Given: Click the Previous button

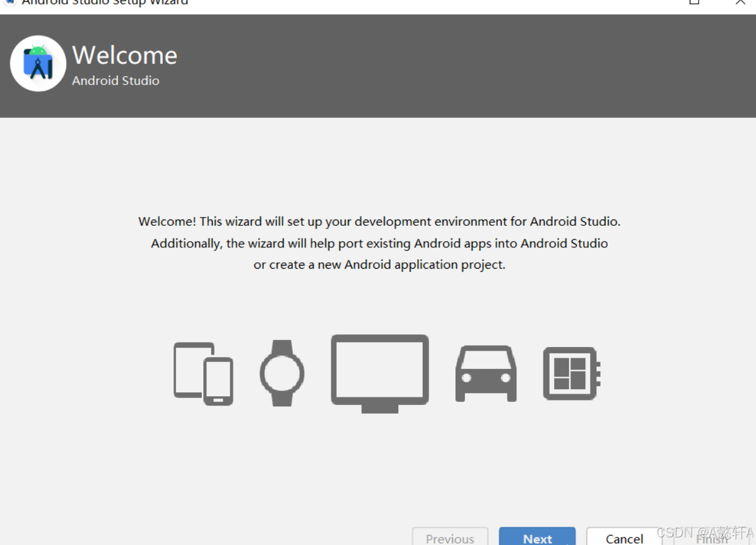Looking at the screenshot, I should (450, 537).
